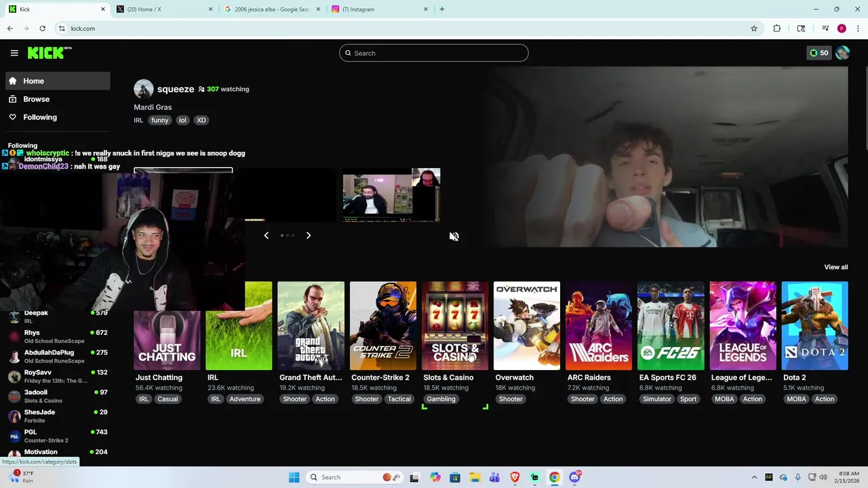This screenshot has height=488, width=868.
Task: Focus the Kick search field
Action: (434, 53)
